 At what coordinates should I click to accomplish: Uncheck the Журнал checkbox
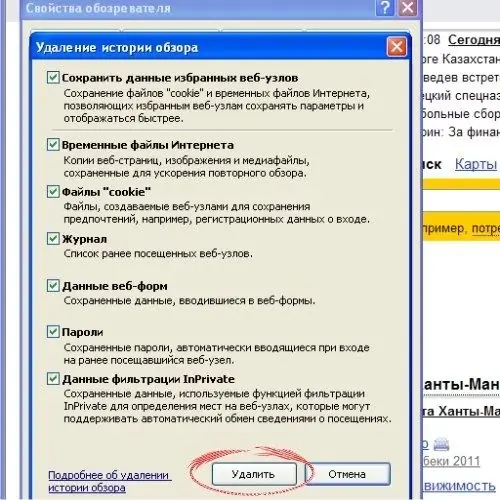[x=53, y=238]
